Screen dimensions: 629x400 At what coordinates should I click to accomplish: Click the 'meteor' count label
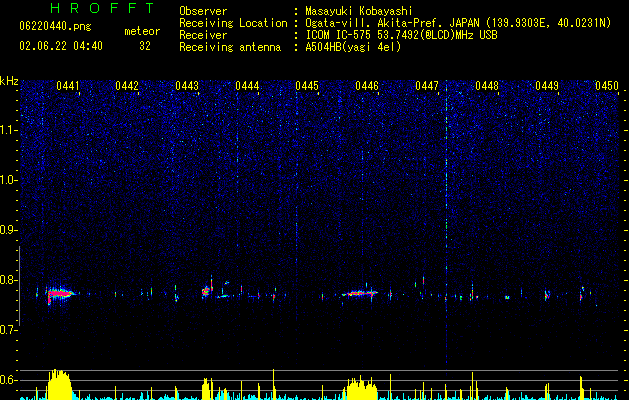point(142,31)
